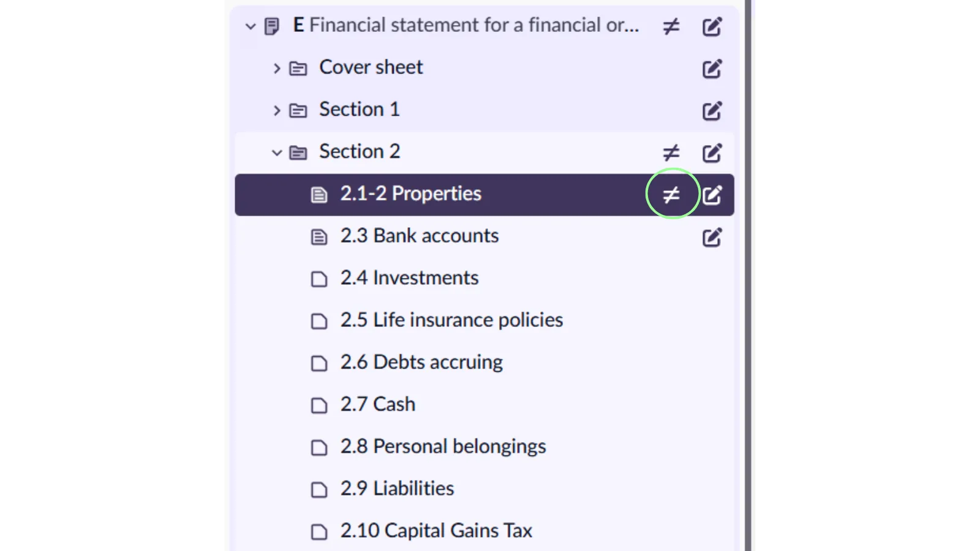Select 2.6 Debts accruing entry

click(x=421, y=362)
